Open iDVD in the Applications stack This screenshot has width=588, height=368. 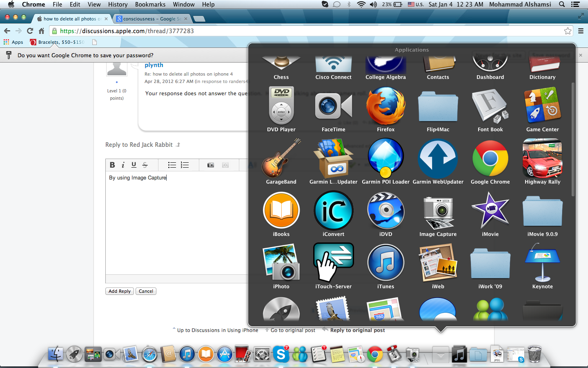click(x=386, y=211)
